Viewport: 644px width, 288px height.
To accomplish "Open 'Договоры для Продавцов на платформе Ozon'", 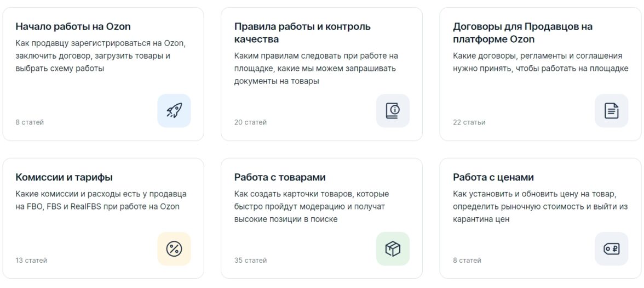I will (x=522, y=33).
